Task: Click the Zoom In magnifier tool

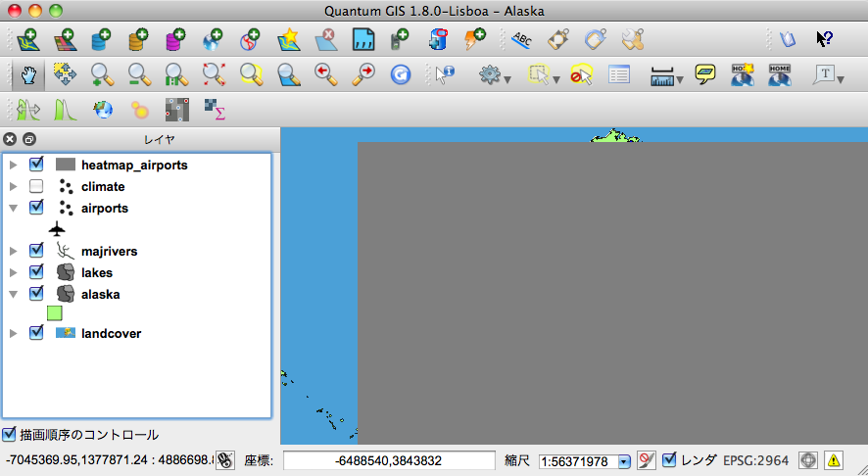Action: (x=102, y=74)
